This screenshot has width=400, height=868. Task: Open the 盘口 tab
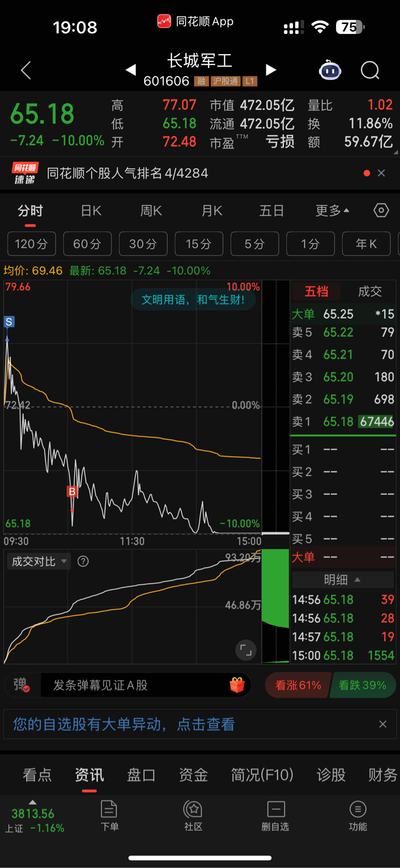(x=141, y=775)
